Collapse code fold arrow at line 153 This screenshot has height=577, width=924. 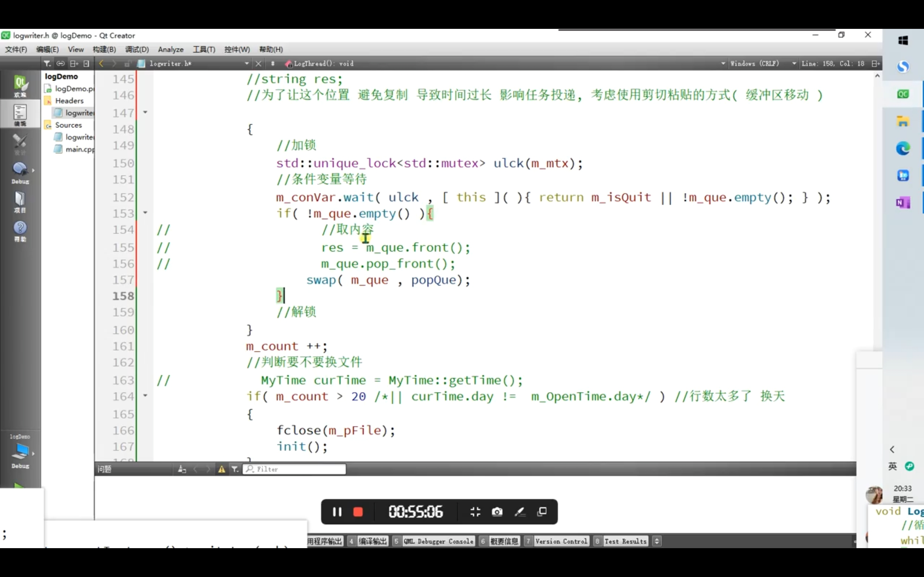pyautogui.click(x=145, y=212)
